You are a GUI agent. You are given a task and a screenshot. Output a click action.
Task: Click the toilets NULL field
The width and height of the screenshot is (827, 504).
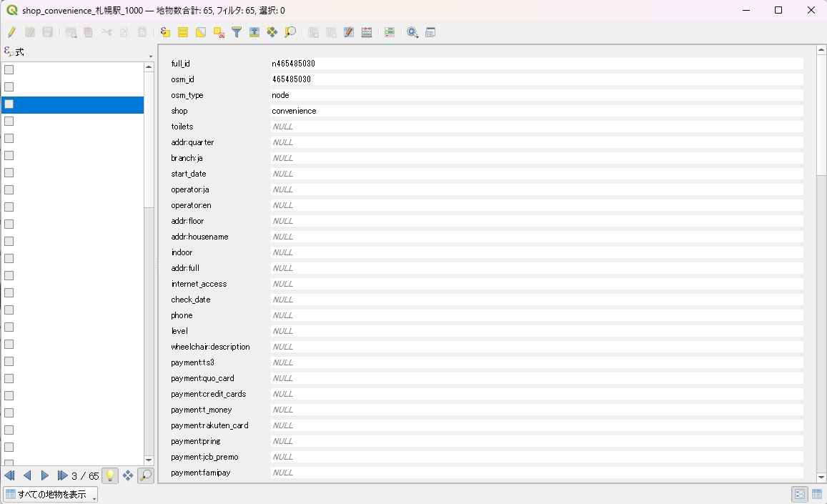point(537,127)
